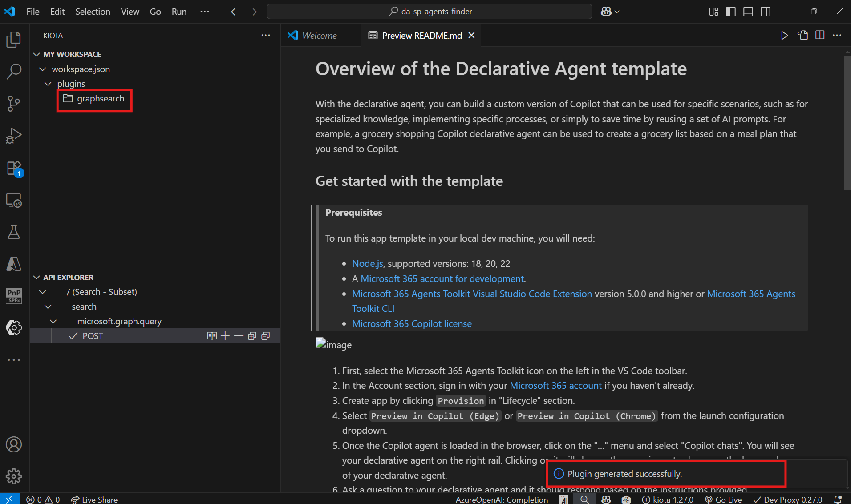Screen dimensions: 851x504
Task: Switch to the Welcome tab
Action: 319,36
